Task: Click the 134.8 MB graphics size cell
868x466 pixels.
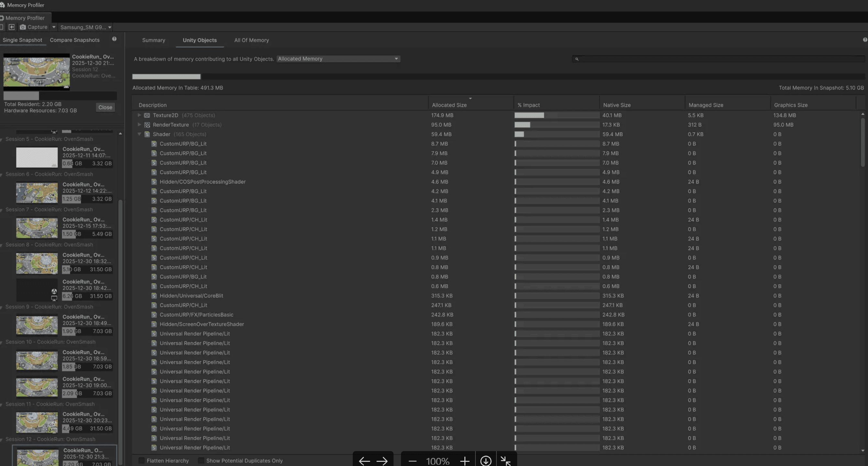Action: click(785, 115)
